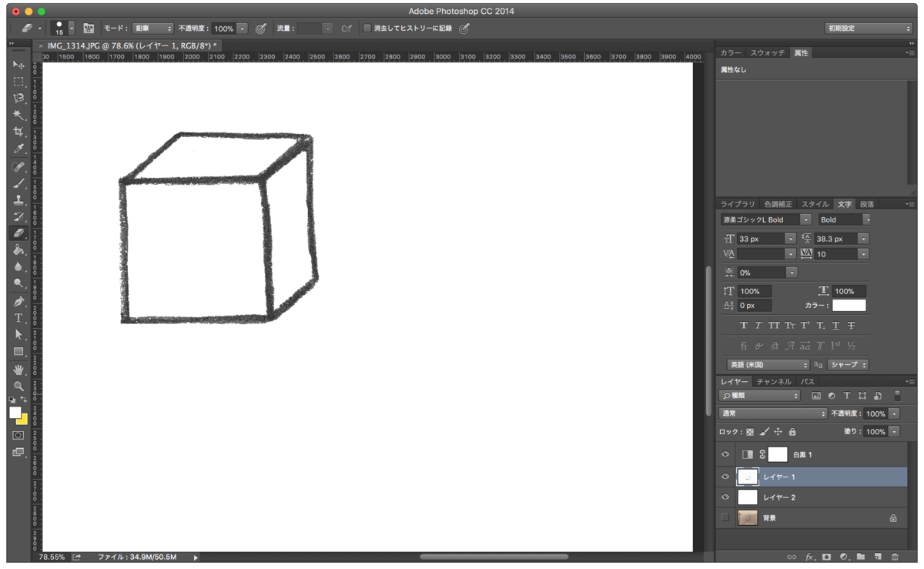Select the Crop tool
Image resolution: width=924 pixels, height=569 pixels.
[x=18, y=132]
